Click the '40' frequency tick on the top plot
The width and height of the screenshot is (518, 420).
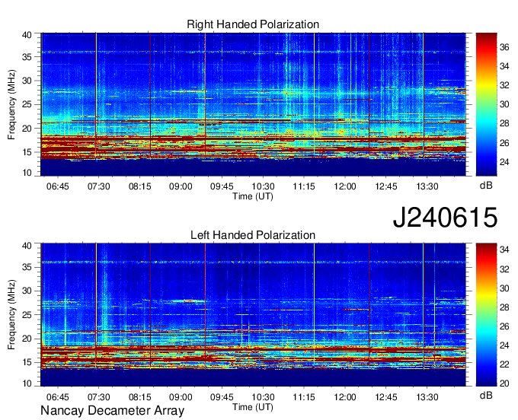point(27,35)
